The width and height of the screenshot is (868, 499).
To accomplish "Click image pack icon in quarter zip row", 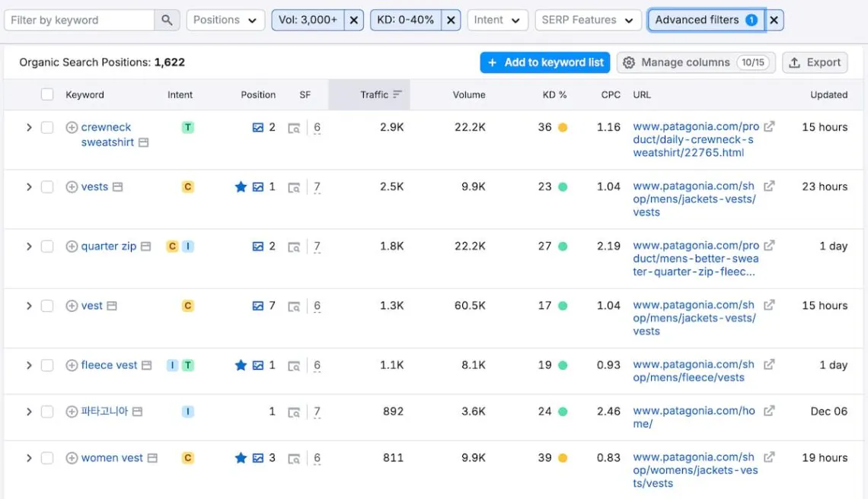I will point(258,246).
